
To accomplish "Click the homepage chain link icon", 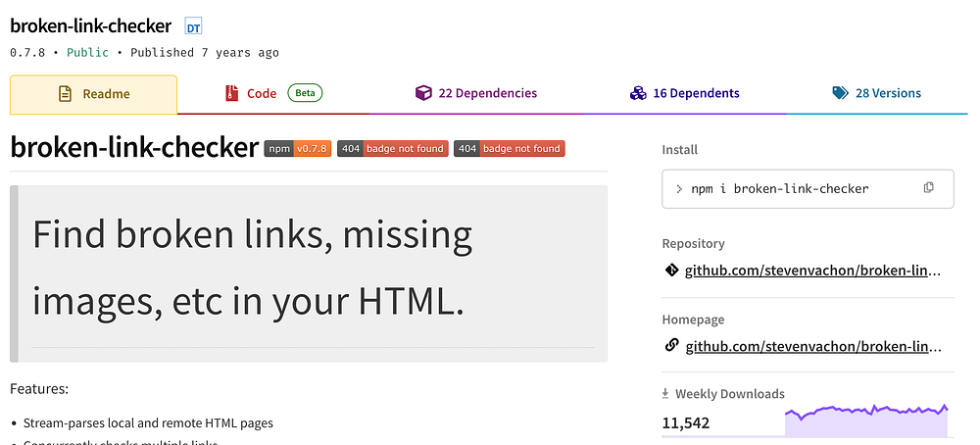I will 671,345.
